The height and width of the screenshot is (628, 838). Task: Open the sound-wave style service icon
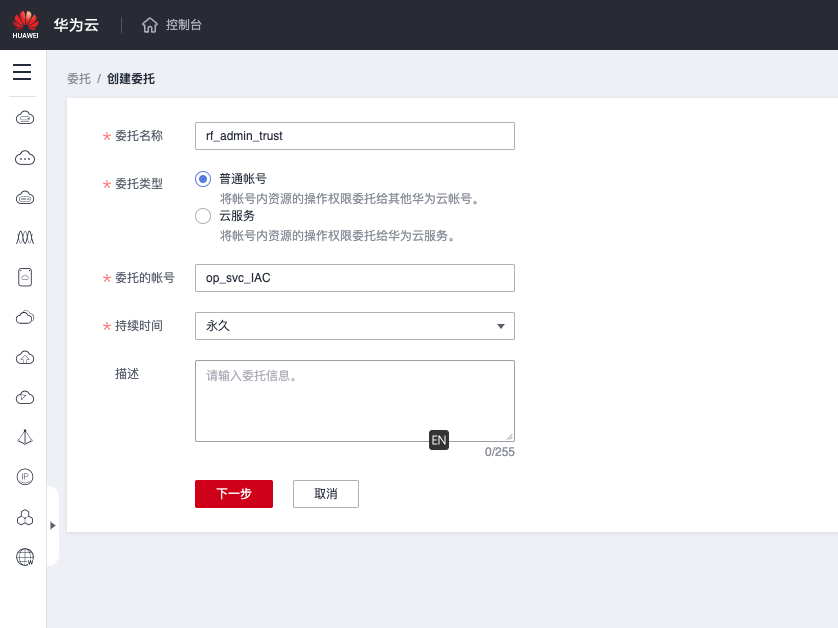coord(22,237)
